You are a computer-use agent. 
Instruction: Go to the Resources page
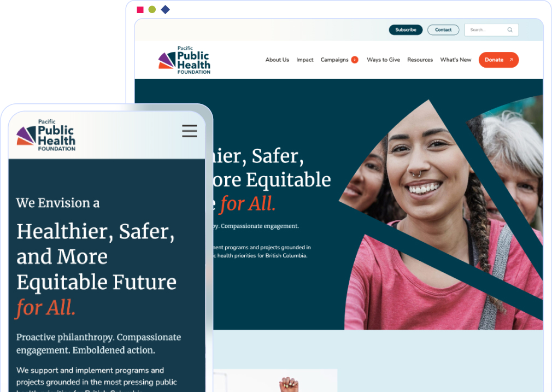pos(420,60)
